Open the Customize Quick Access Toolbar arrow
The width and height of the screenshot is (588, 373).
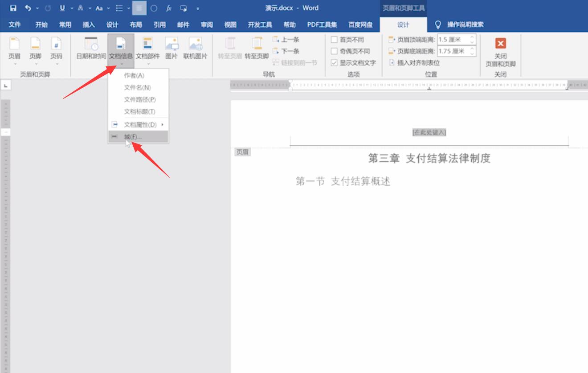[198, 8]
